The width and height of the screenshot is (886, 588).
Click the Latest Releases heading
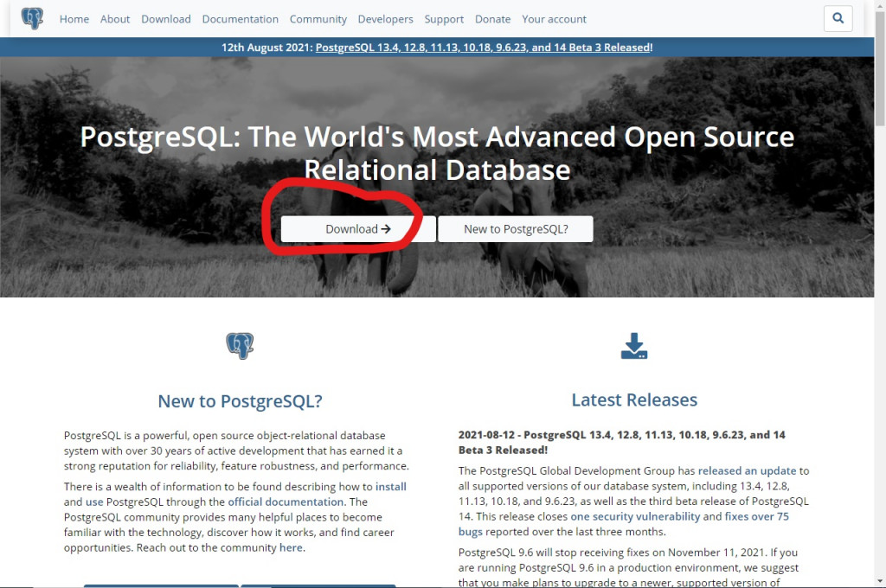tap(634, 399)
